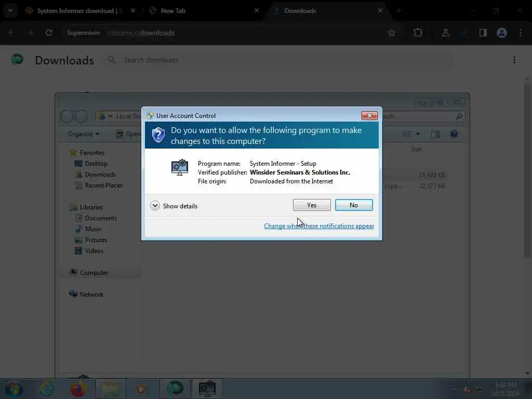The image size is (532, 399).
Task: Select the file sized 22,273 KB in Explorer
Action: pos(432,186)
